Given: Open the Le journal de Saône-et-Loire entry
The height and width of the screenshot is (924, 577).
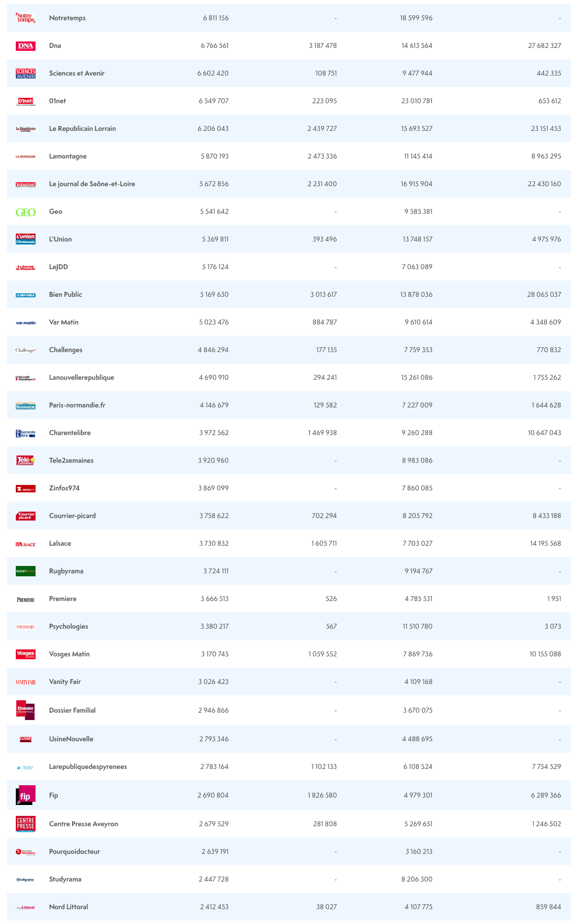Looking at the screenshot, I should (x=92, y=184).
